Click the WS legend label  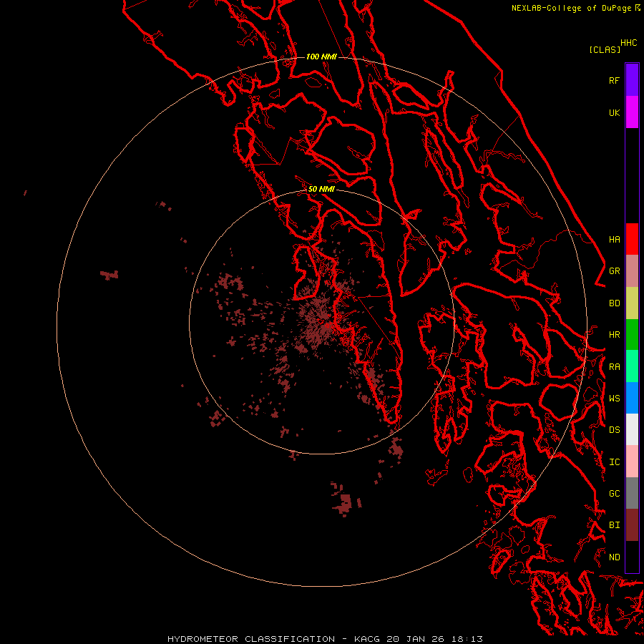[614, 399]
